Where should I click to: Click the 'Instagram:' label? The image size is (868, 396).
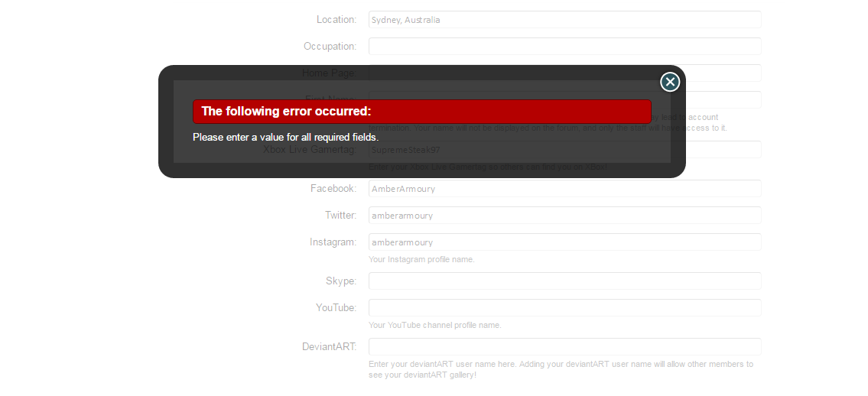click(x=333, y=242)
